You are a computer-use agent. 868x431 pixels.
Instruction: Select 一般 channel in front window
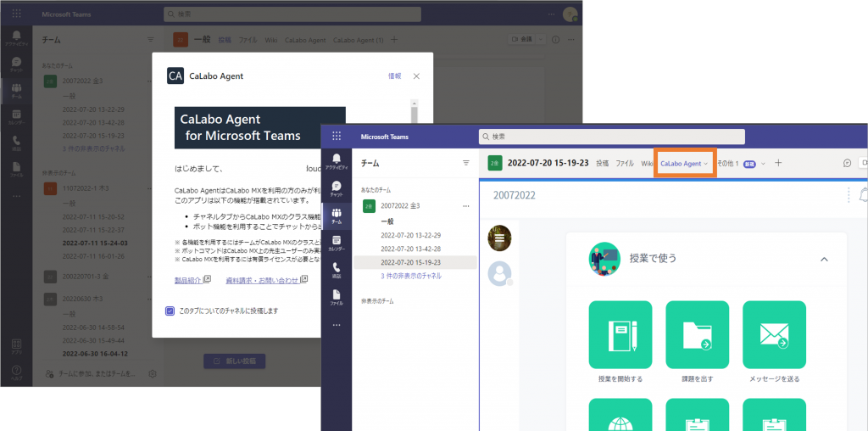tap(387, 221)
